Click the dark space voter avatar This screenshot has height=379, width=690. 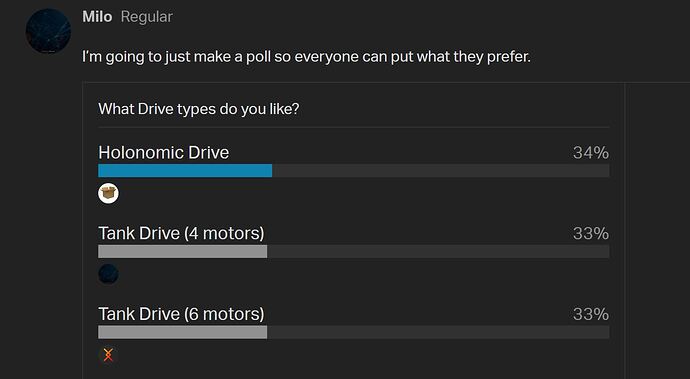click(x=108, y=274)
